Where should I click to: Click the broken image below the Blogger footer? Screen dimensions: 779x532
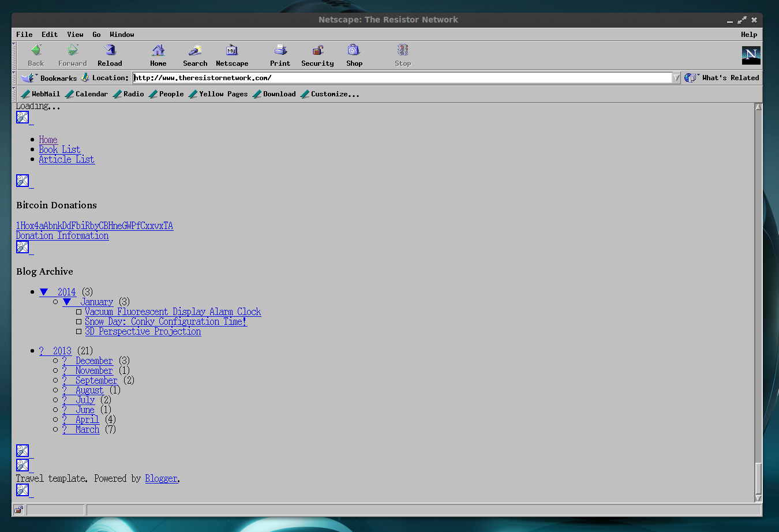[23, 490]
